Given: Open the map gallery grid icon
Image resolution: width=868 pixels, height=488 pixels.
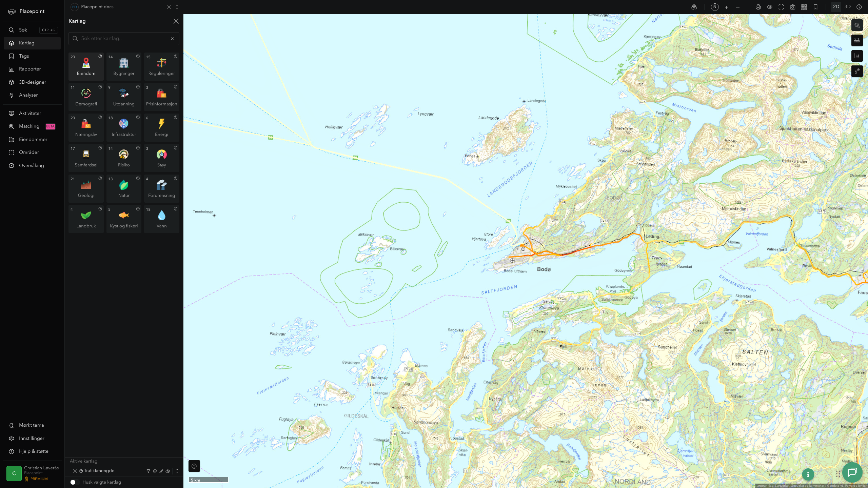Looking at the screenshot, I should coord(804,7).
